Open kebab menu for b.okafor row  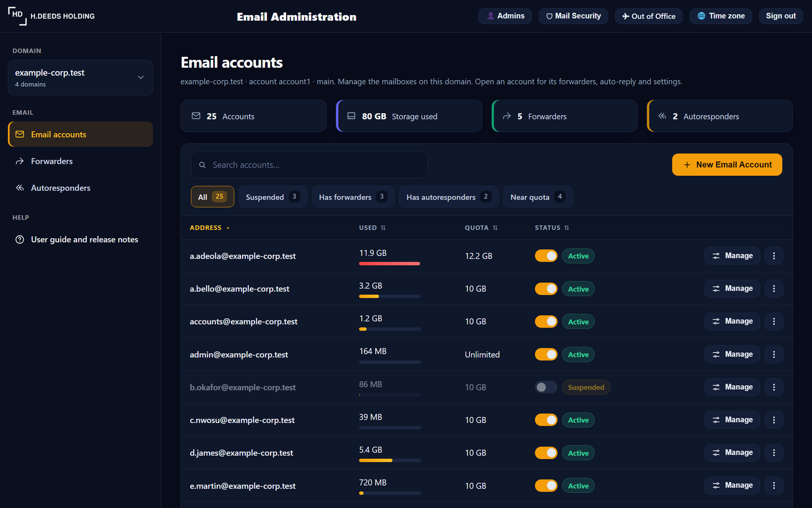(x=774, y=387)
